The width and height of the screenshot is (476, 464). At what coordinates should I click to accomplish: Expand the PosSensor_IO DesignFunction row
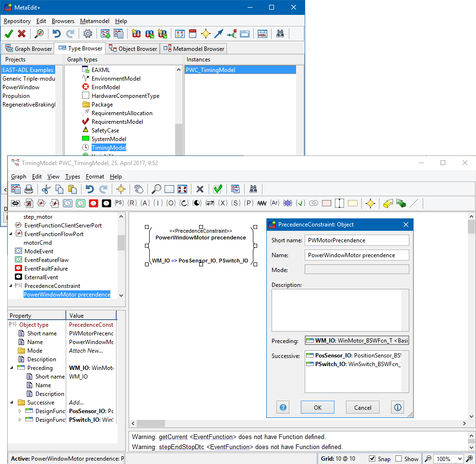click(20, 411)
